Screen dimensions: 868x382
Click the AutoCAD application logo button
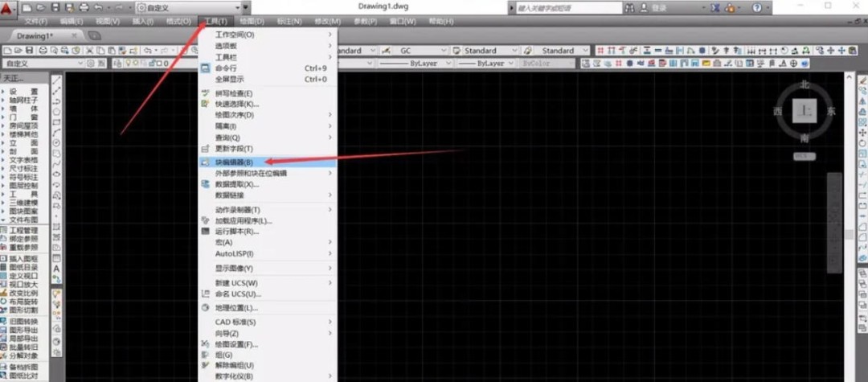click(9, 8)
